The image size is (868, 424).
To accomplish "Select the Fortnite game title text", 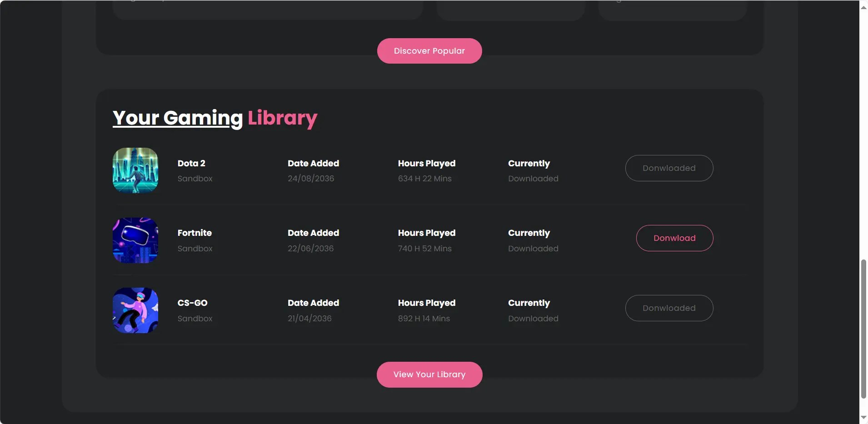I will (195, 233).
